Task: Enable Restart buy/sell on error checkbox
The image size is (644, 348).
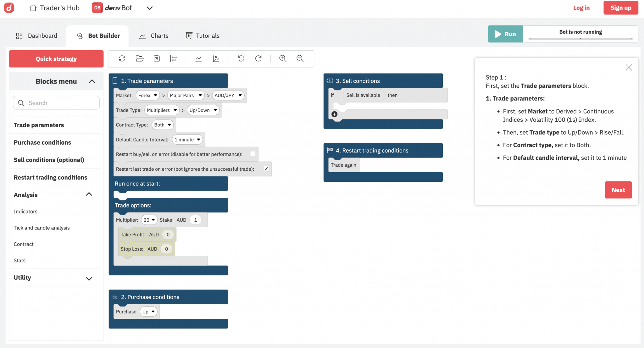Action: (253, 154)
